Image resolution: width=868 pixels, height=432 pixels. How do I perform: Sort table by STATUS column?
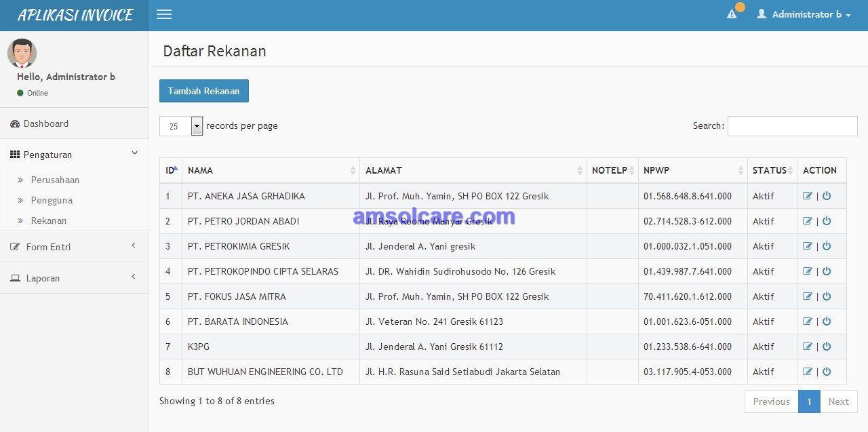772,170
